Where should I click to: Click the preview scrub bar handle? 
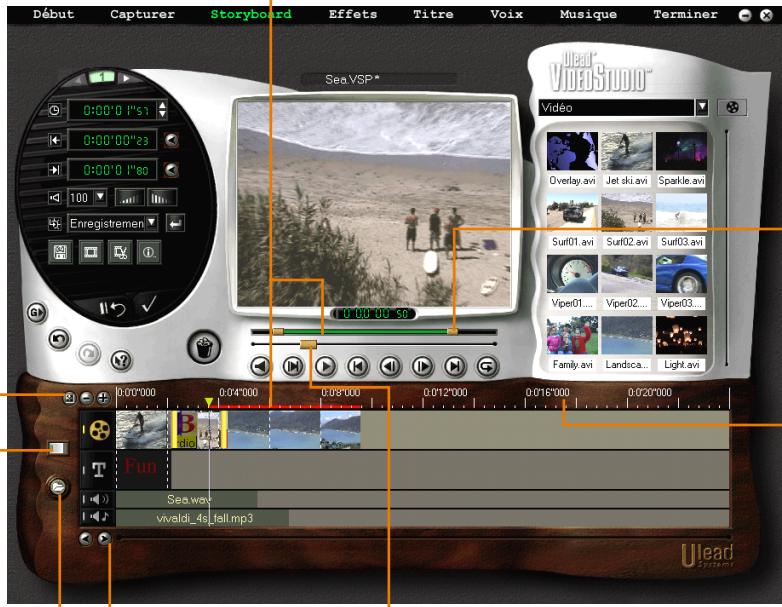click(308, 344)
